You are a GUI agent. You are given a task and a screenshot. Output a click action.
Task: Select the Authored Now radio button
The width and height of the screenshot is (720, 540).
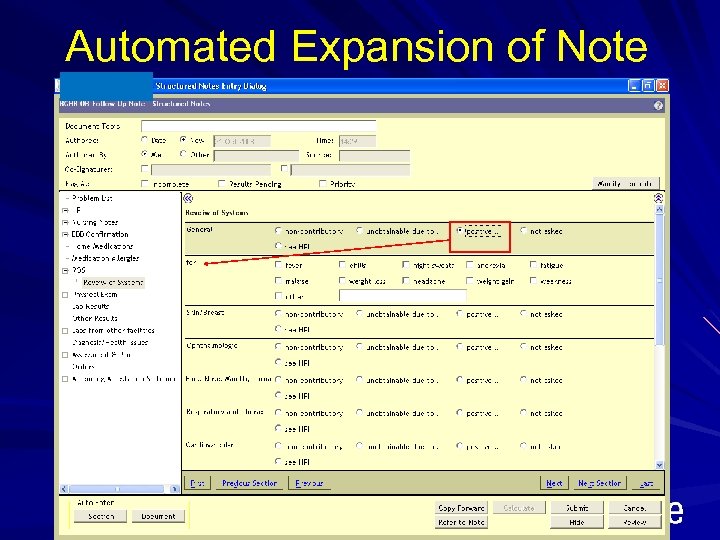click(x=183, y=139)
